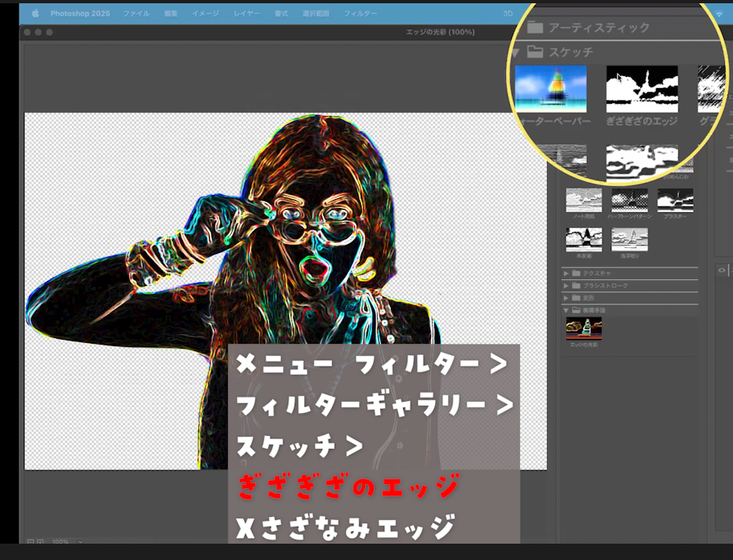733x560 pixels.
Task: Expand the テクスチャ category triangle
Action: 566,273
